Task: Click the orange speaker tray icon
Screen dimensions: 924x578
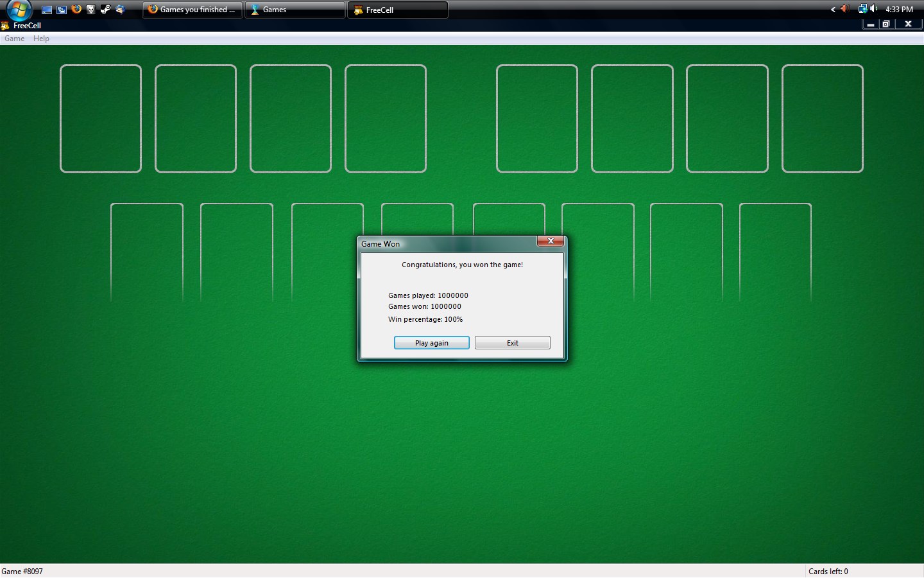Action: click(x=844, y=9)
